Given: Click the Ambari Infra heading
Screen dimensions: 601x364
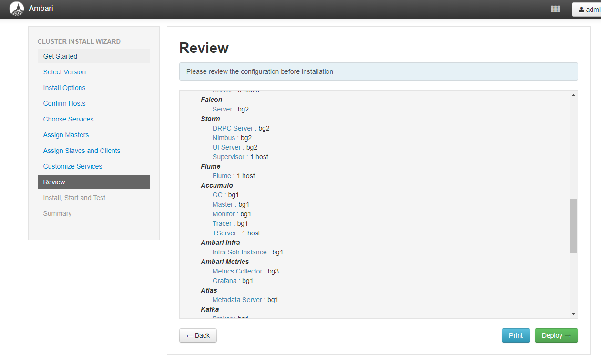Looking at the screenshot, I should tap(220, 243).
